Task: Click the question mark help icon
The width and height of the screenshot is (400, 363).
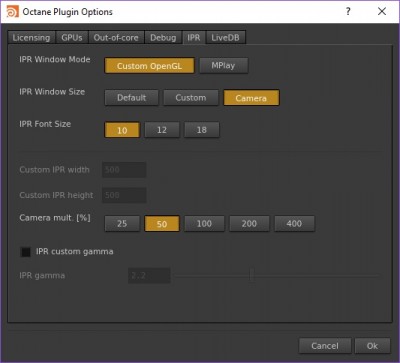Action: tap(348, 12)
